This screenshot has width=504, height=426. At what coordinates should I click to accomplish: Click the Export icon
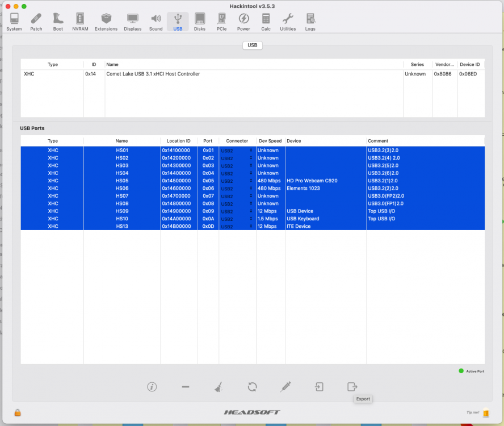click(x=352, y=387)
